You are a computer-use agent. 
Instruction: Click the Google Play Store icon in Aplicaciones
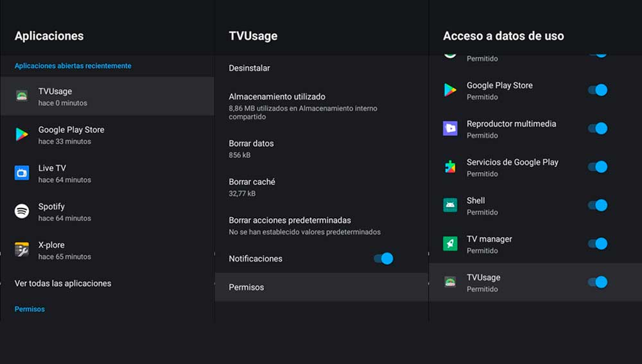[22, 135]
